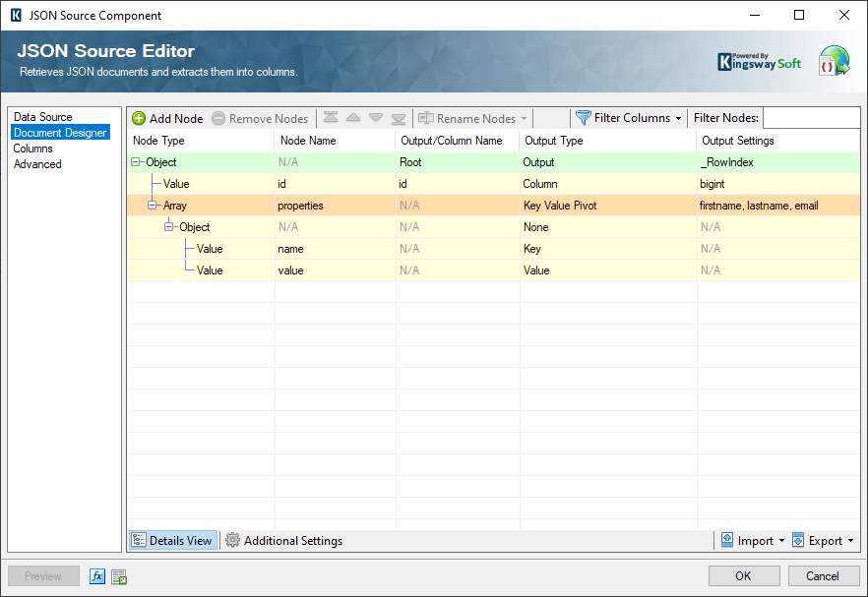
Task: Click the OK button
Action: (x=744, y=575)
